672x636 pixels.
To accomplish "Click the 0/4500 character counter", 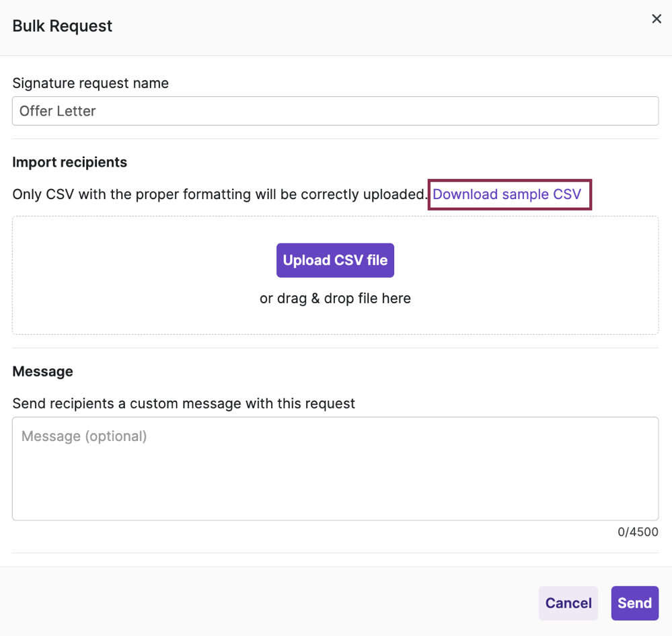I will point(638,532).
